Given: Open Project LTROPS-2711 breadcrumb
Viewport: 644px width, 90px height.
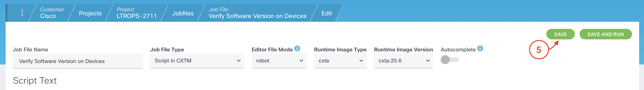Looking at the screenshot, I should click(x=137, y=13).
